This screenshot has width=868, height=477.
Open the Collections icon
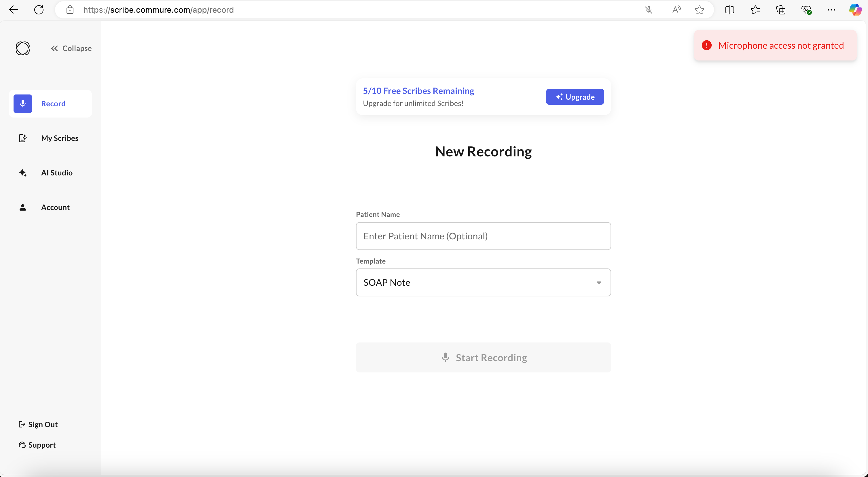click(781, 10)
